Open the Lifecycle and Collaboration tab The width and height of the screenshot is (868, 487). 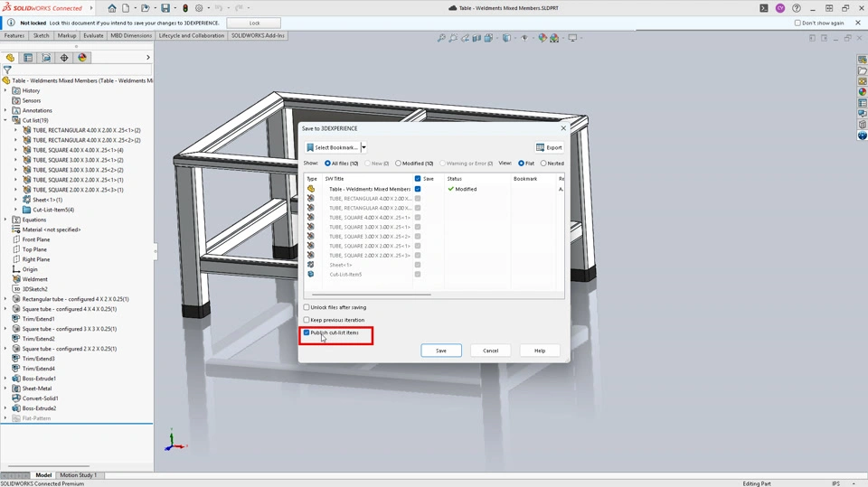pyautogui.click(x=192, y=35)
